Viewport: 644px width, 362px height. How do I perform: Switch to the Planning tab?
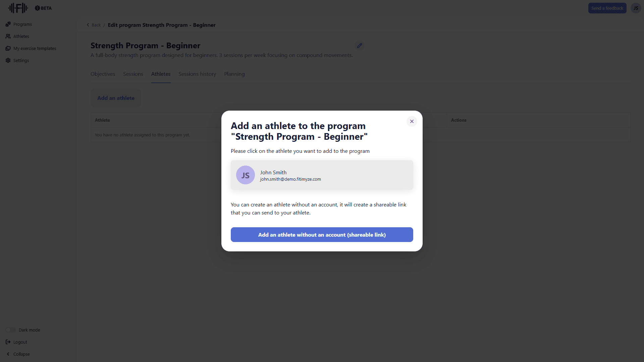click(234, 74)
